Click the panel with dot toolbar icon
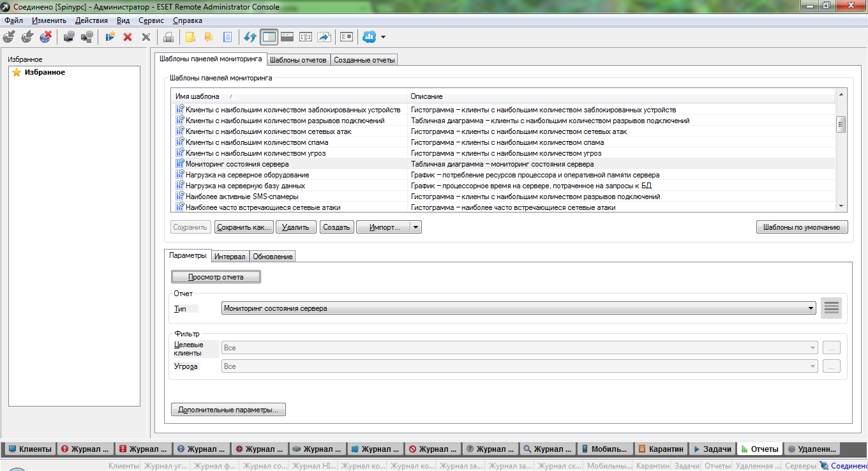Image resolution: width=868 pixels, height=471 pixels. (347, 37)
